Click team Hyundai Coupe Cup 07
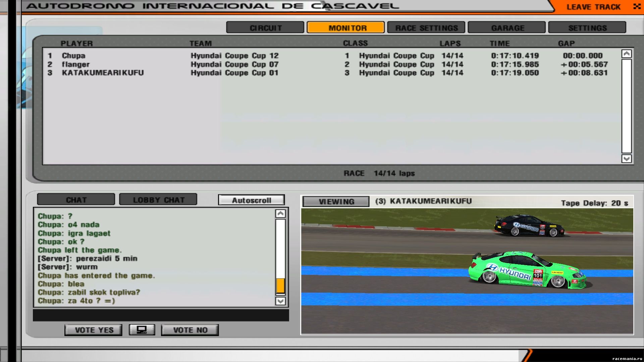 click(x=234, y=64)
